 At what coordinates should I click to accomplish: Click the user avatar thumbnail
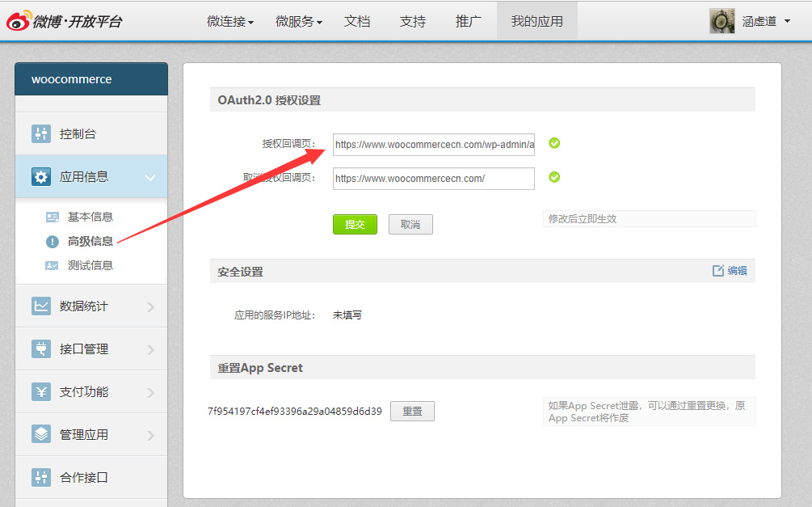722,21
